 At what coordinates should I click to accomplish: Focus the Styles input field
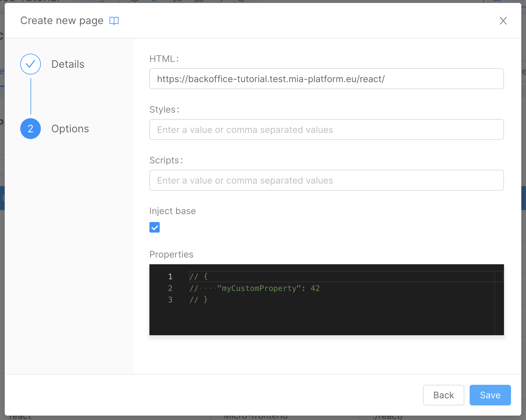coord(326,129)
